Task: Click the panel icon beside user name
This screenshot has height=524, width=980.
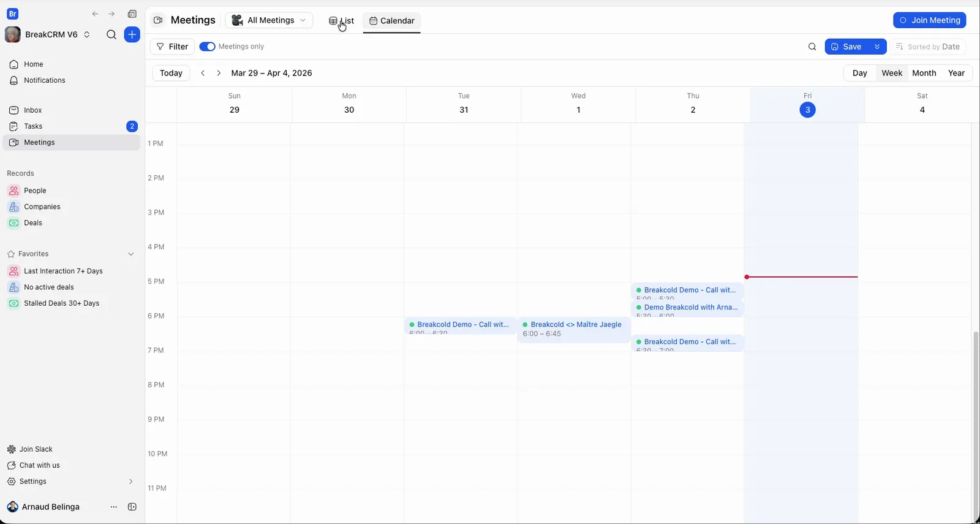Action: [132, 507]
